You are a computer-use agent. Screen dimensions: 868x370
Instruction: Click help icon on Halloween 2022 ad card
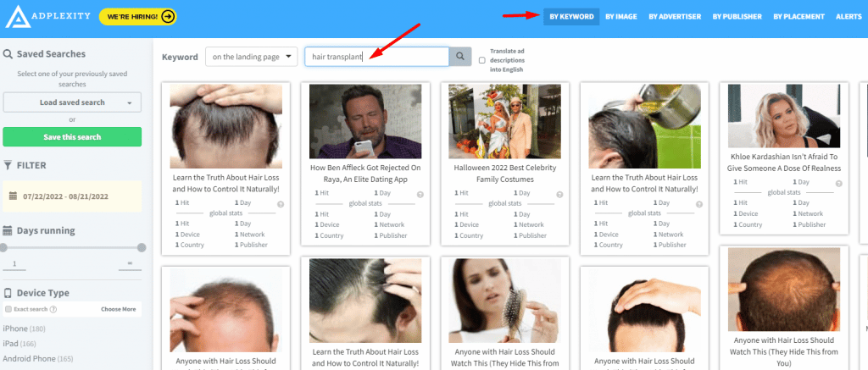coord(559,195)
